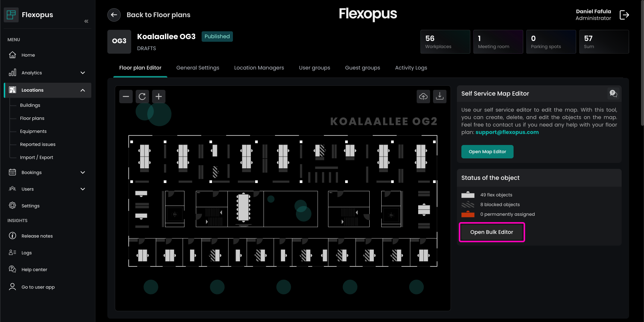Zoom out the floor plan map
644x322 pixels.
pos(126,97)
